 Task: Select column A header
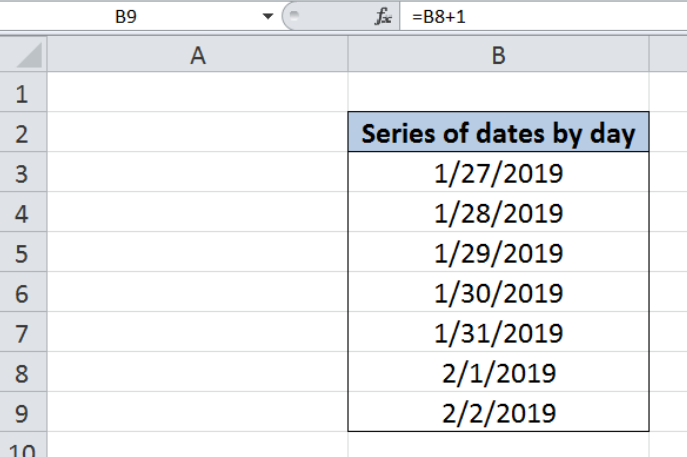[198, 54]
